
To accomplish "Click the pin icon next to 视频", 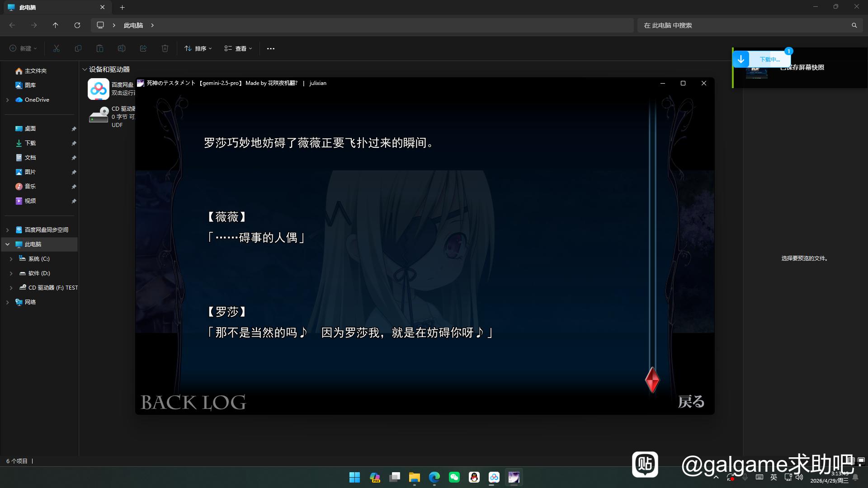I will coord(74,201).
